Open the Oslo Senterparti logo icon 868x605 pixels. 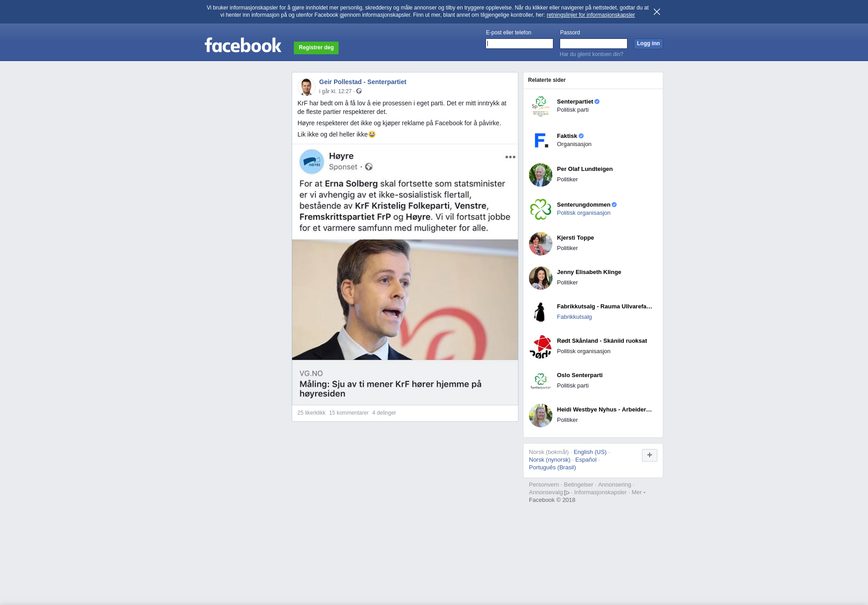[541, 381]
